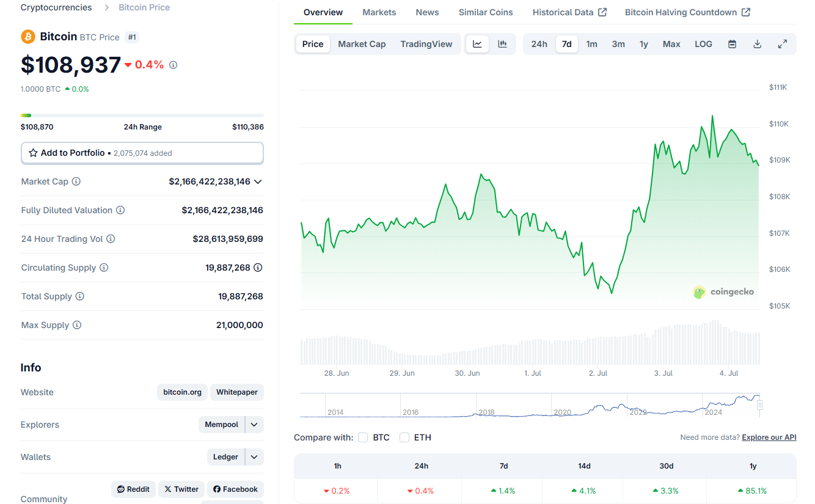
Task: Click the Explore our API link
Action: click(x=769, y=437)
